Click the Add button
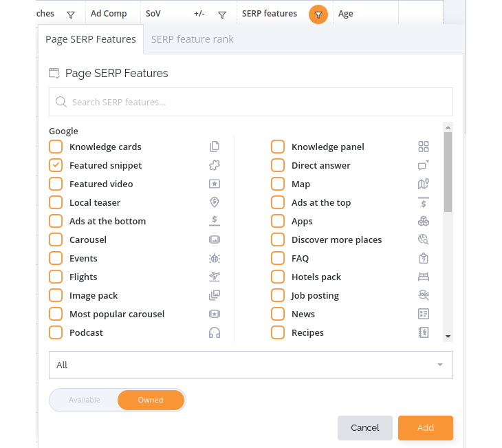Screen dimensions: 502x448 coord(426,428)
